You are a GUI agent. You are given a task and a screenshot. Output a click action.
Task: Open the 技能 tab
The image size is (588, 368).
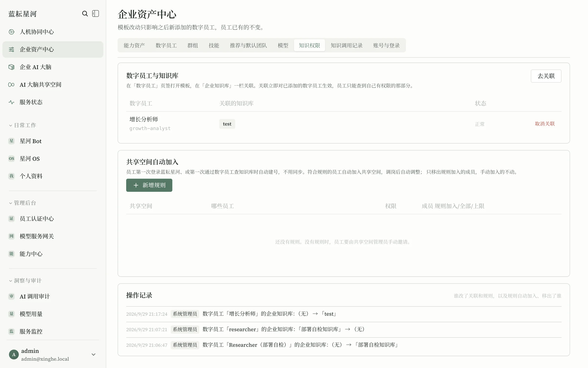tap(214, 45)
